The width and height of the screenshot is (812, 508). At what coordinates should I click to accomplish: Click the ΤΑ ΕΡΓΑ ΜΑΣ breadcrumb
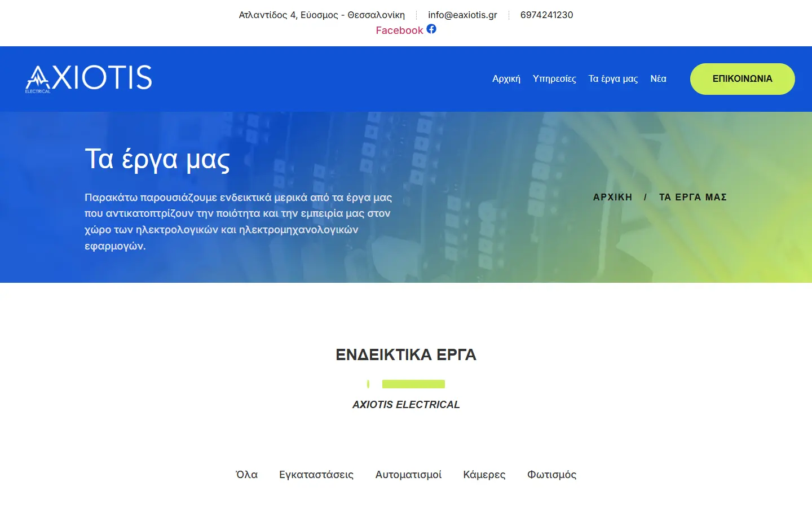(693, 197)
